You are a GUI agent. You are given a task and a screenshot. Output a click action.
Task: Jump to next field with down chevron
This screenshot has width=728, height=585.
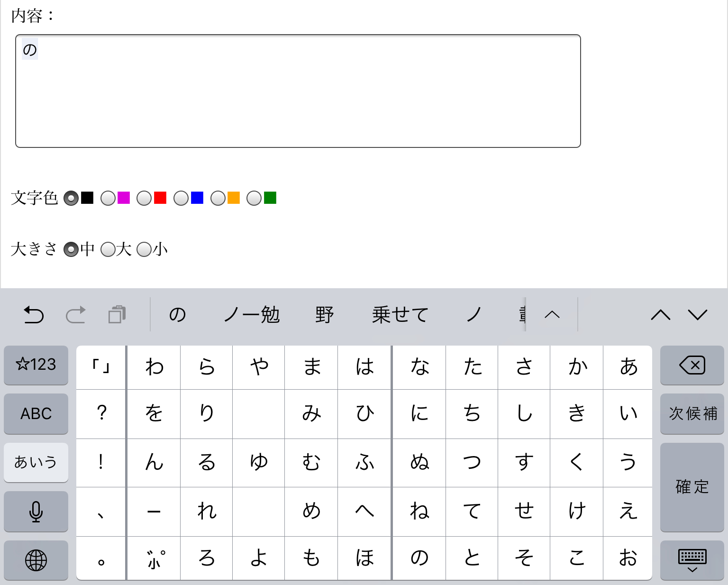pyautogui.click(x=698, y=314)
